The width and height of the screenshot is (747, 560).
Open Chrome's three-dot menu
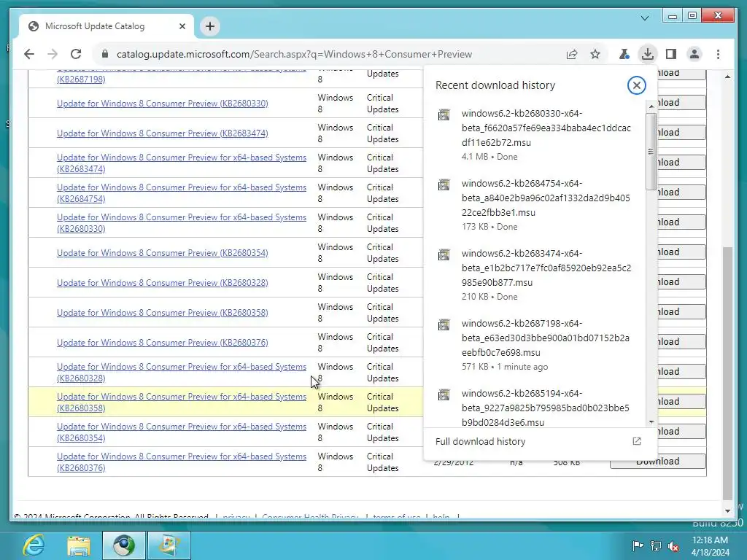click(x=718, y=54)
